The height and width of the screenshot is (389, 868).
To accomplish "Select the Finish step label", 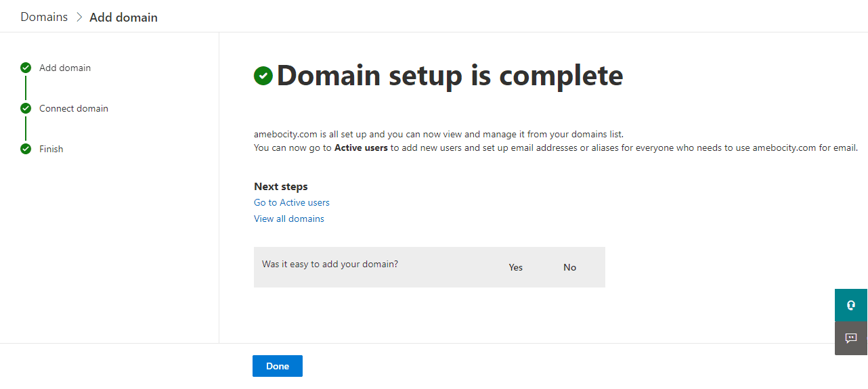I will (51, 149).
